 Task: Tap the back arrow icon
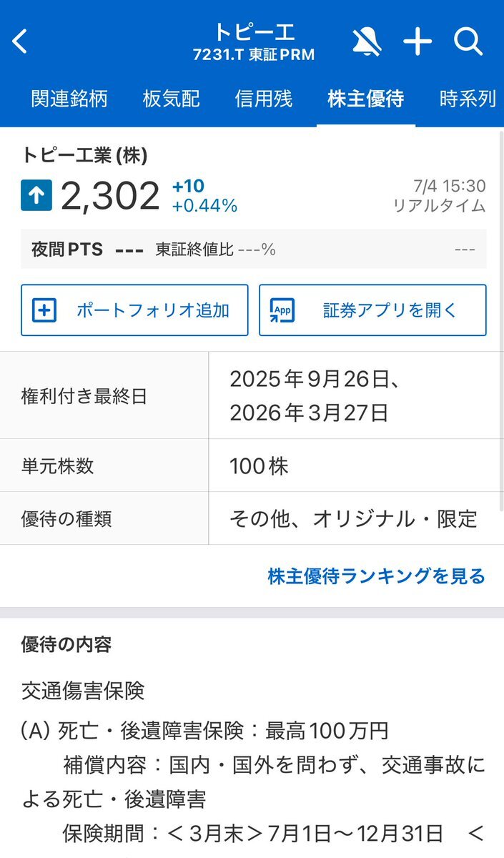click(x=20, y=41)
